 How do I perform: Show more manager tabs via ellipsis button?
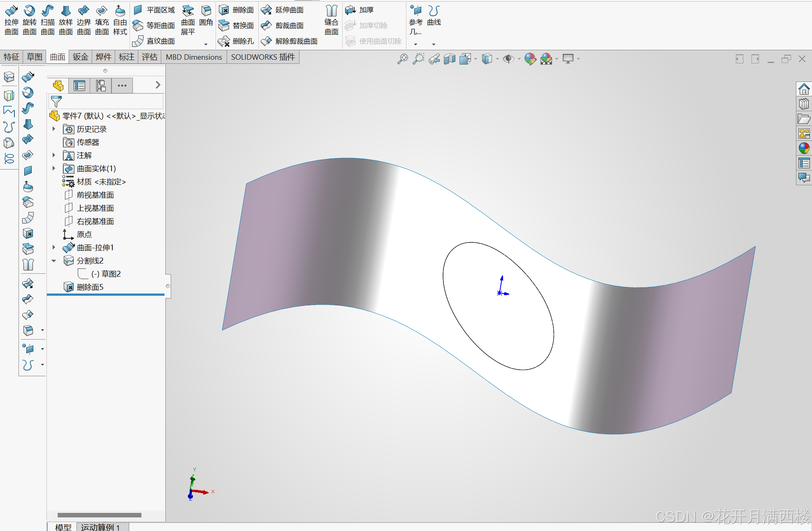[122, 86]
